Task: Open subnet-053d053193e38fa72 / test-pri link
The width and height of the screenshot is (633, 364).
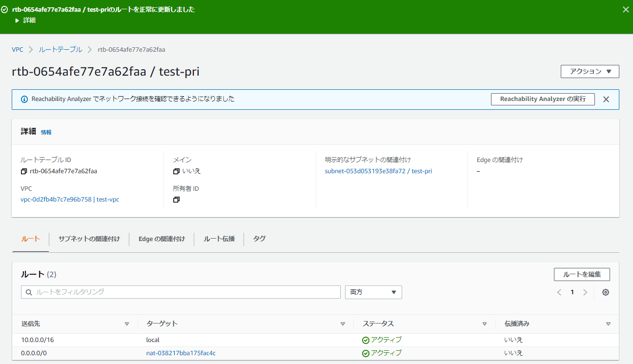Action: [378, 171]
